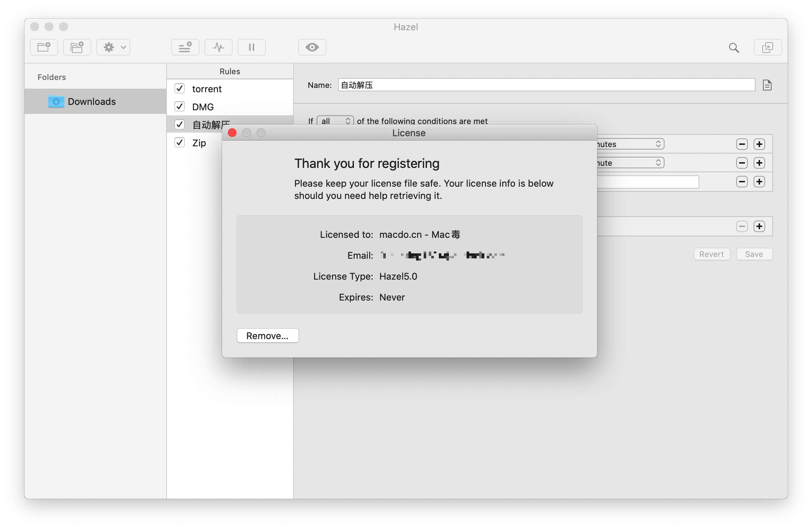Save the rule with the Save button
Image resolution: width=812 pixels, height=529 pixels.
[x=754, y=254]
